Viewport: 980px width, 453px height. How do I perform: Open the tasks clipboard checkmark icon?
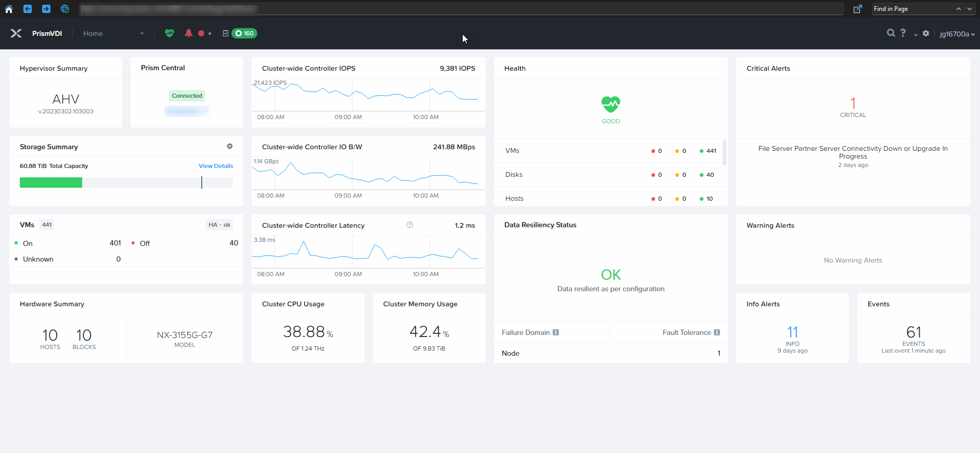225,33
